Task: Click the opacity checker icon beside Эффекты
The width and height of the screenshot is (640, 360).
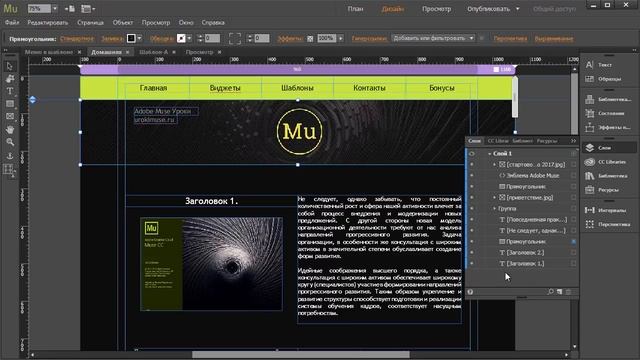Action: click(310, 39)
